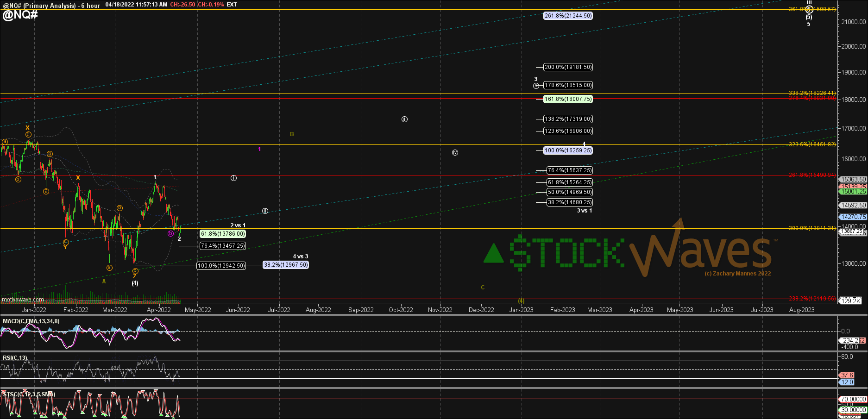868x419 pixels.
Task: Click the 37.6 RSI value tag
Action: pos(847,375)
